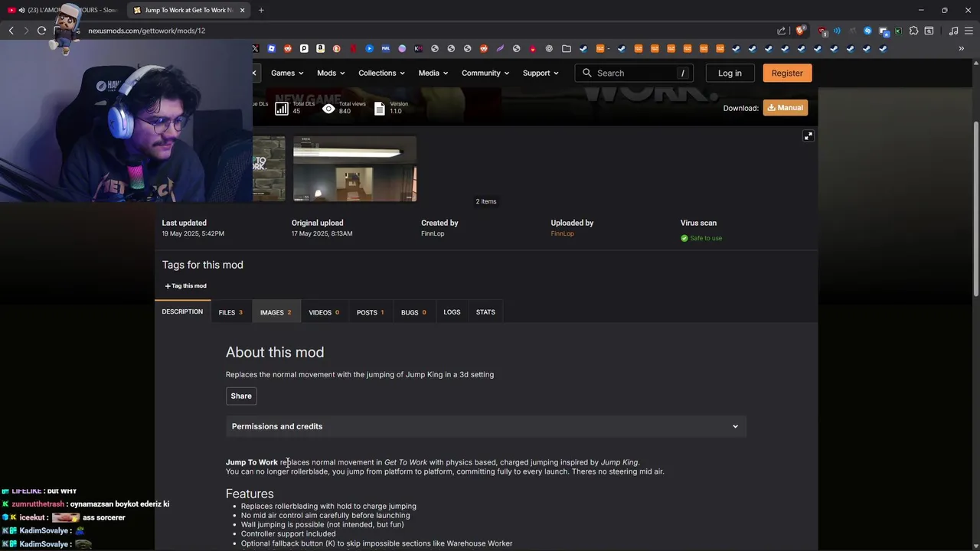Click the X (Twitter) bookmark icon
Screen dimensions: 980x551
[x=255, y=48]
